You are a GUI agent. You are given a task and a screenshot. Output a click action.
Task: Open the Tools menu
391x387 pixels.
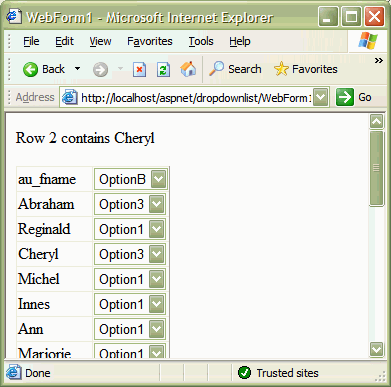pos(201,41)
